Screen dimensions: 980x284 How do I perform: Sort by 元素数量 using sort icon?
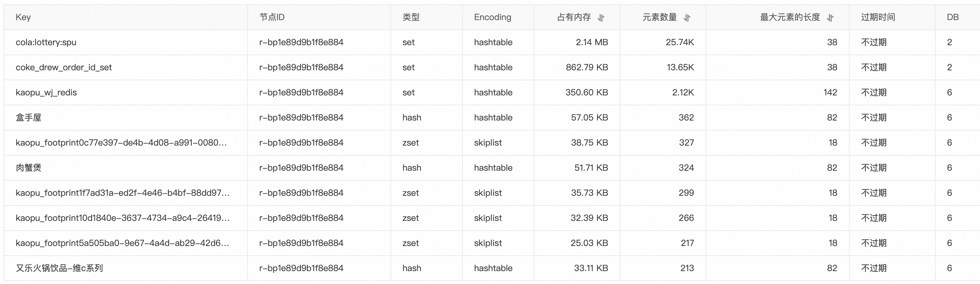tap(687, 18)
